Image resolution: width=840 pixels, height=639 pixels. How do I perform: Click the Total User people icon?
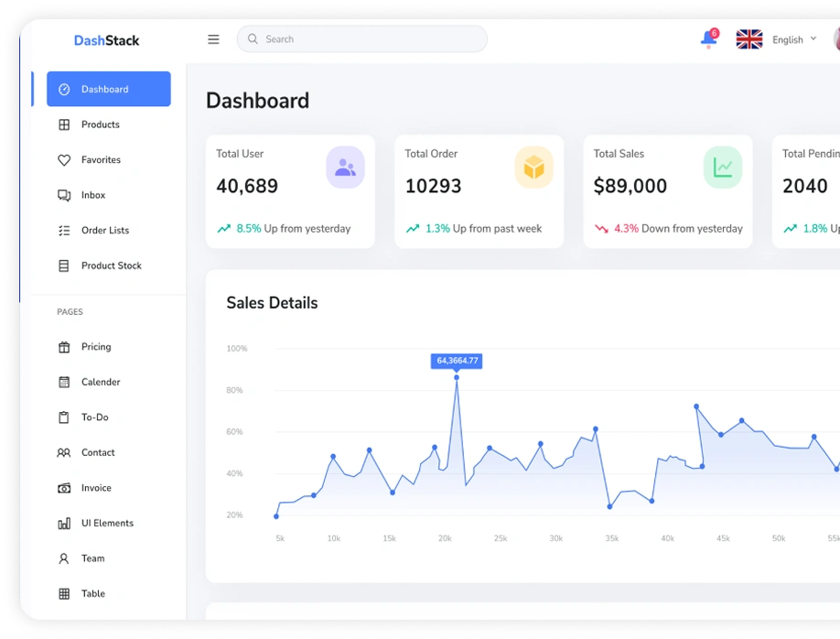click(345, 168)
